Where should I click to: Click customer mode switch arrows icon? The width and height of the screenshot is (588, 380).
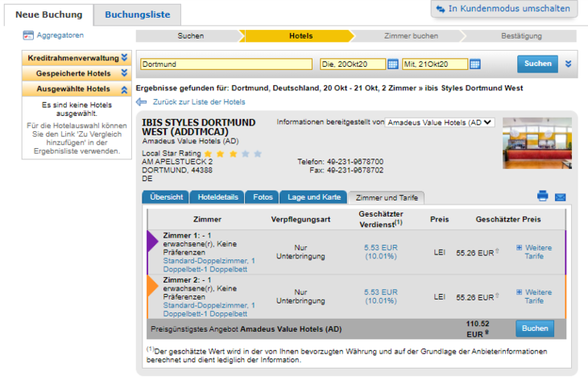(x=441, y=9)
